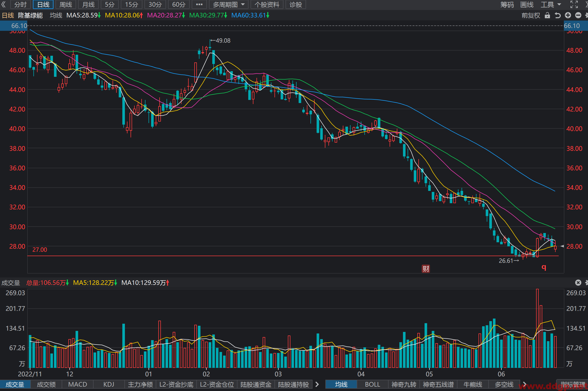This screenshot has width=588, height=391.
Task: Select MACD indicator tab
Action: pos(78,384)
